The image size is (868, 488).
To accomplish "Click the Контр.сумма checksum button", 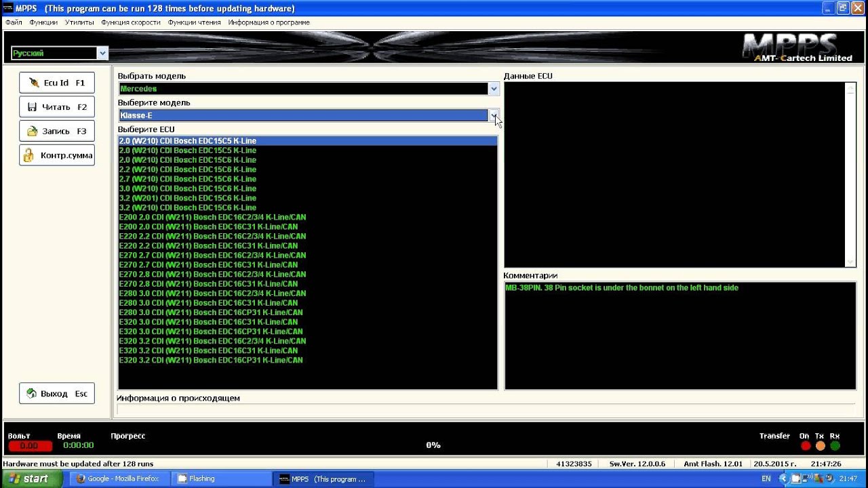I will tap(57, 155).
